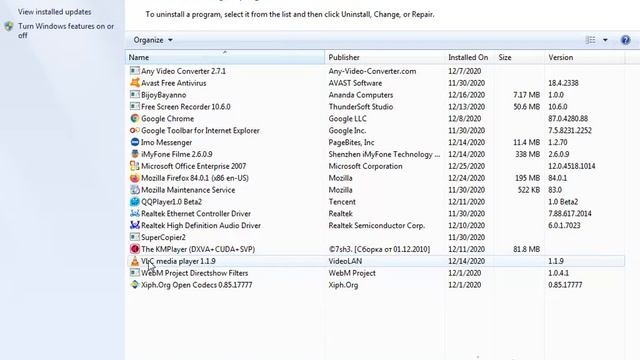Click the version 87.0.4280.88
Viewport: 640px width, 360px height.
coord(568,119)
